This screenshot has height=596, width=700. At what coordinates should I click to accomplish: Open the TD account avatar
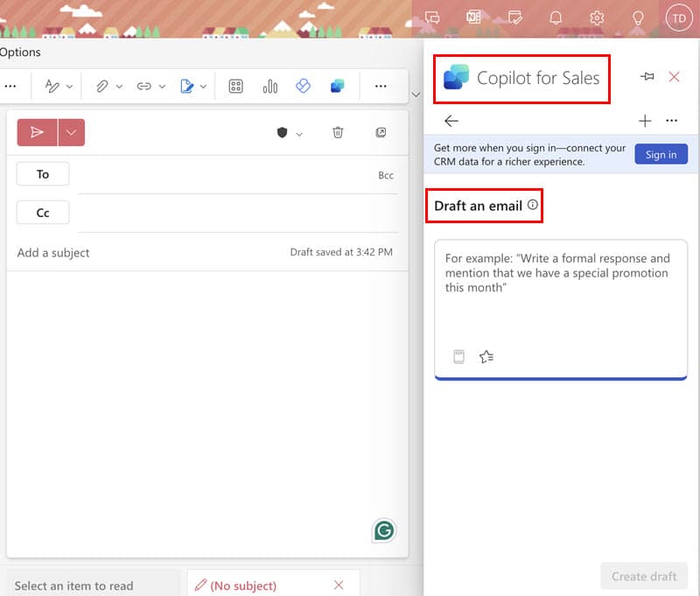pos(679,18)
